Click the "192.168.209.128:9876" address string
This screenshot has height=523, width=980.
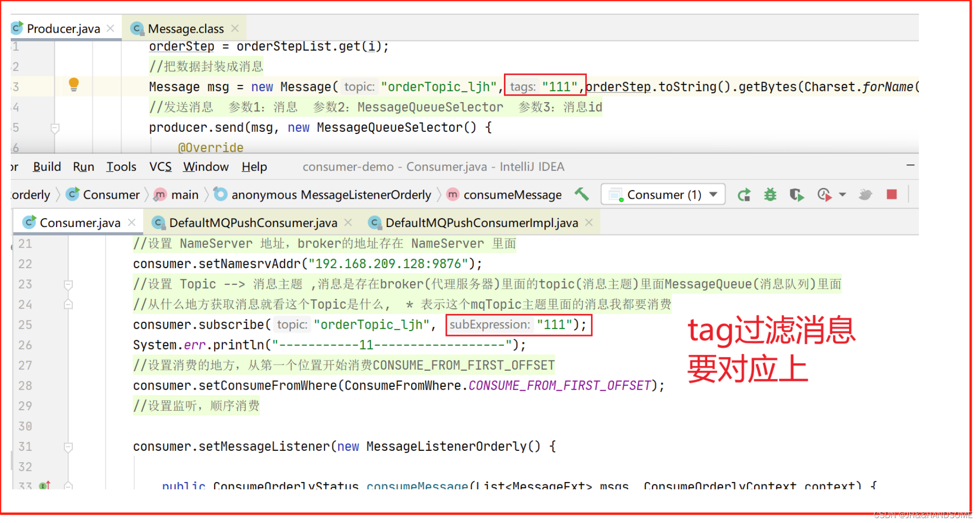coord(388,264)
